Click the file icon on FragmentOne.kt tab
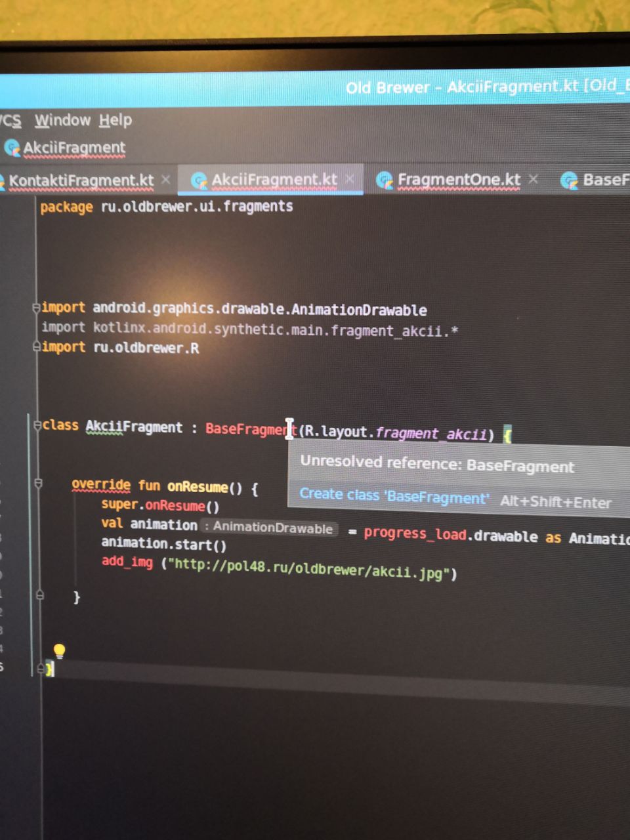 [x=385, y=180]
